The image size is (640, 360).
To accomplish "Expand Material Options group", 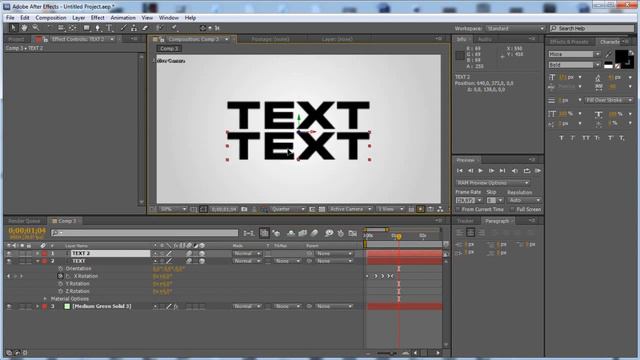I will pyautogui.click(x=45, y=299).
